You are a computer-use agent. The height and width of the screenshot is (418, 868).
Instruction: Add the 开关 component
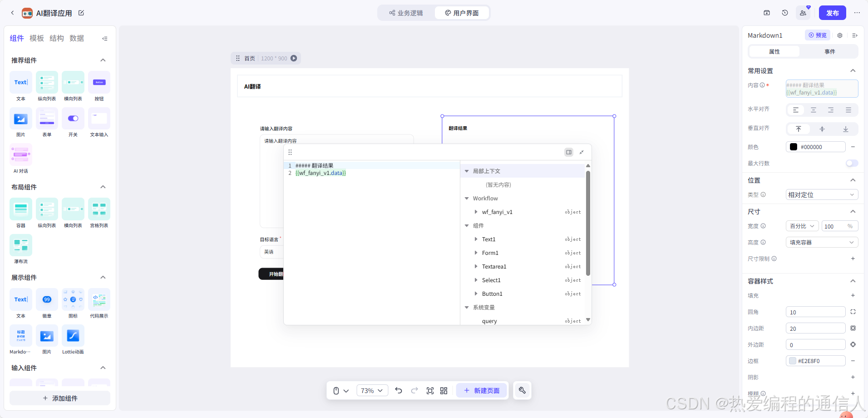pos(73,119)
